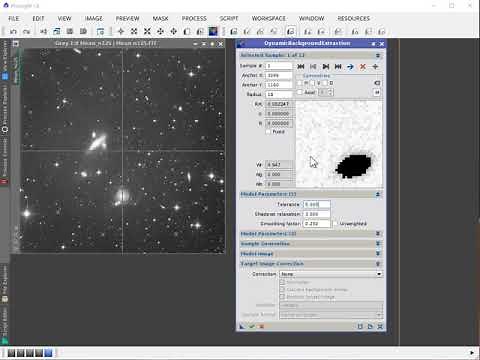Click the first icon of DBE bottom-right group
Viewport: 480px width, 360px height.
(360, 326)
